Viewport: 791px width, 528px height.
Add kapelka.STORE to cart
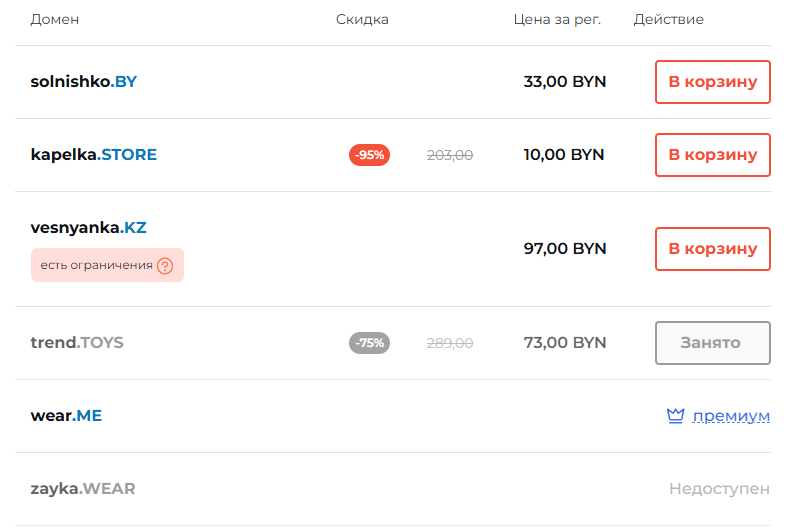click(x=712, y=155)
